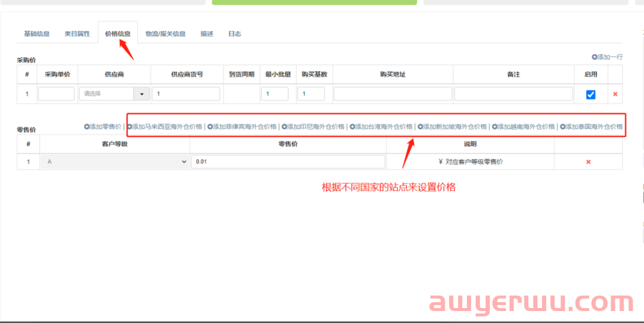This screenshot has height=323, width=644.
Task: Toggle the 启用 checkbox
Action: coord(590,94)
